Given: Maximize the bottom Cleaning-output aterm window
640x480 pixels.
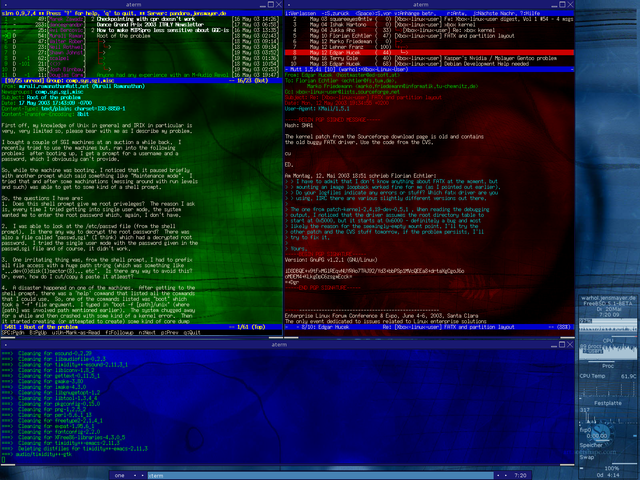Looking at the screenshot, I should (x=562, y=344).
